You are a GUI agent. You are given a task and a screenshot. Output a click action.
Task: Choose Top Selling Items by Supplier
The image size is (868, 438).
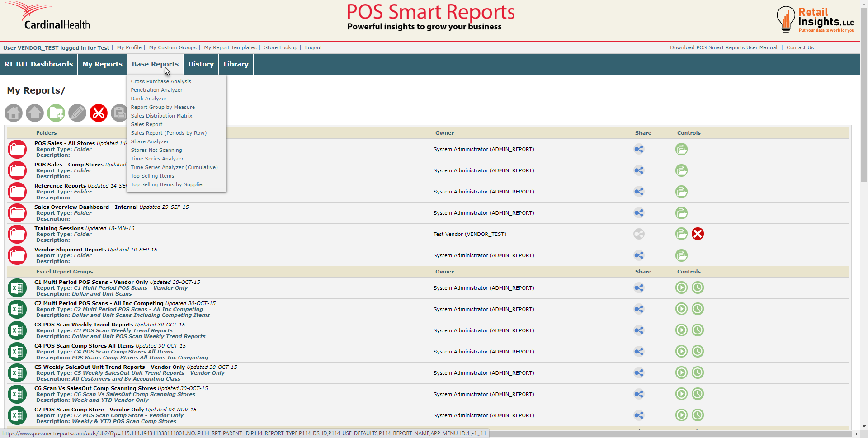point(167,184)
